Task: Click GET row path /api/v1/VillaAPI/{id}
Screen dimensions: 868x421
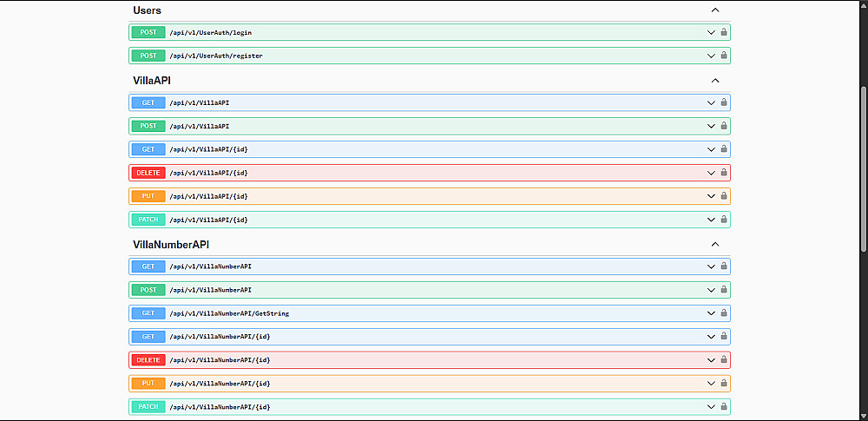Action: coord(208,149)
